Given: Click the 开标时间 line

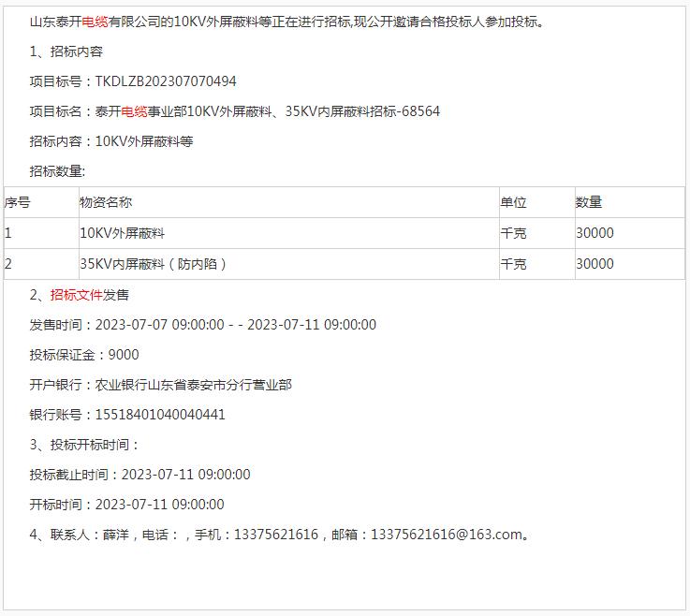Looking at the screenshot, I should [x=126, y=505].
